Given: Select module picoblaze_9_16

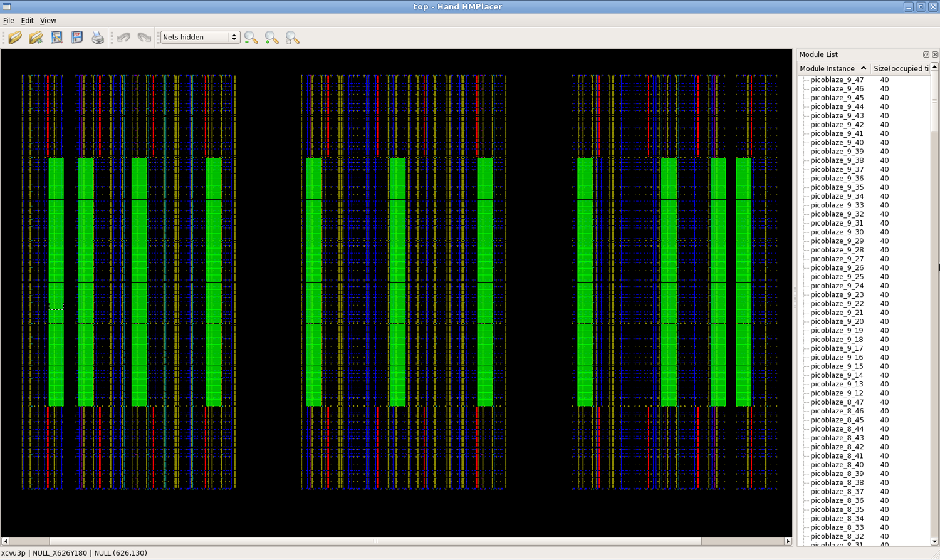Looking at the screenshot, I should click(837, 357).
